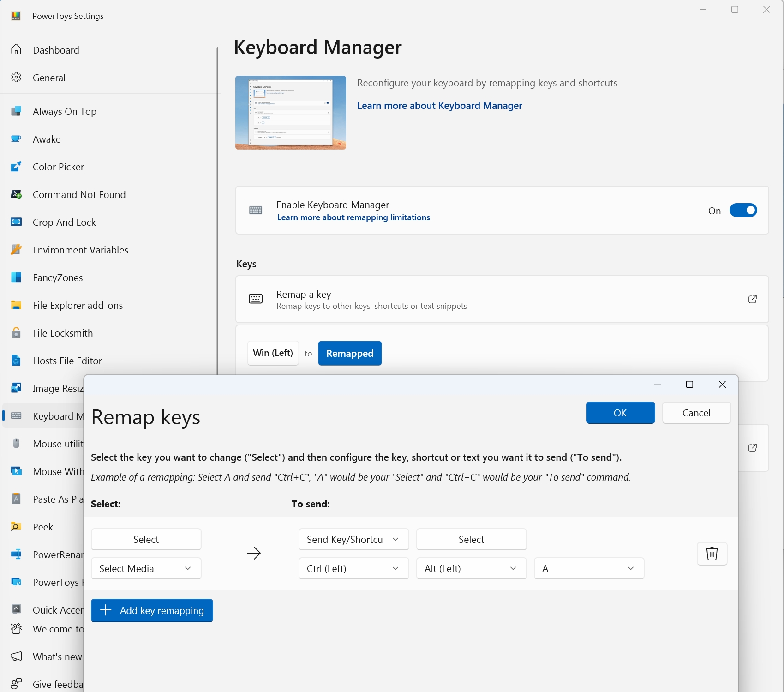Click the File Locksmith padlock icon

click(x=16, y=333)
